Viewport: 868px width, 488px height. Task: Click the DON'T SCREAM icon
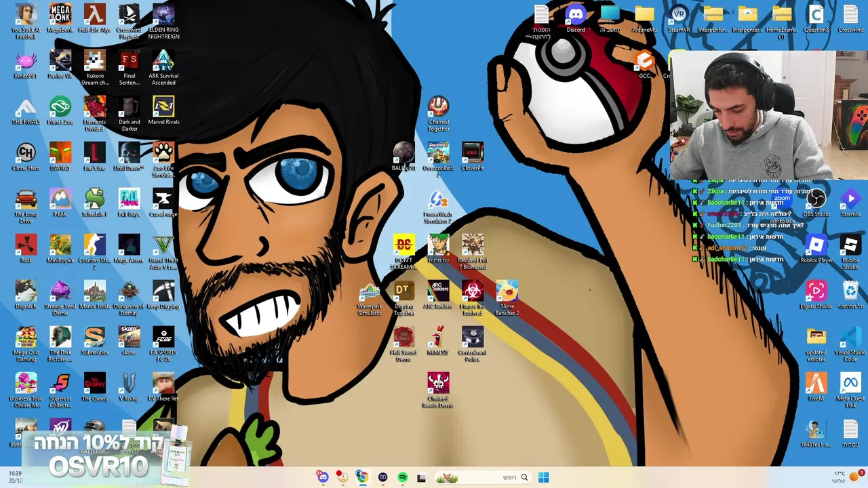[403, 251]
